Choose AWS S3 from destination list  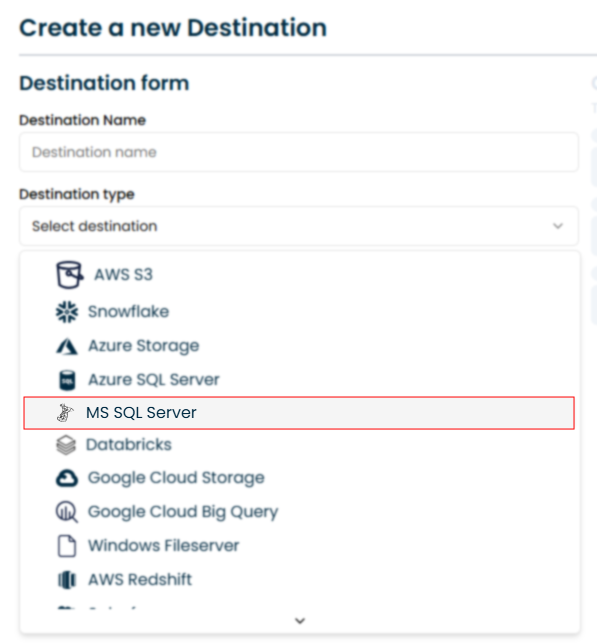click(x=300, y=275)
